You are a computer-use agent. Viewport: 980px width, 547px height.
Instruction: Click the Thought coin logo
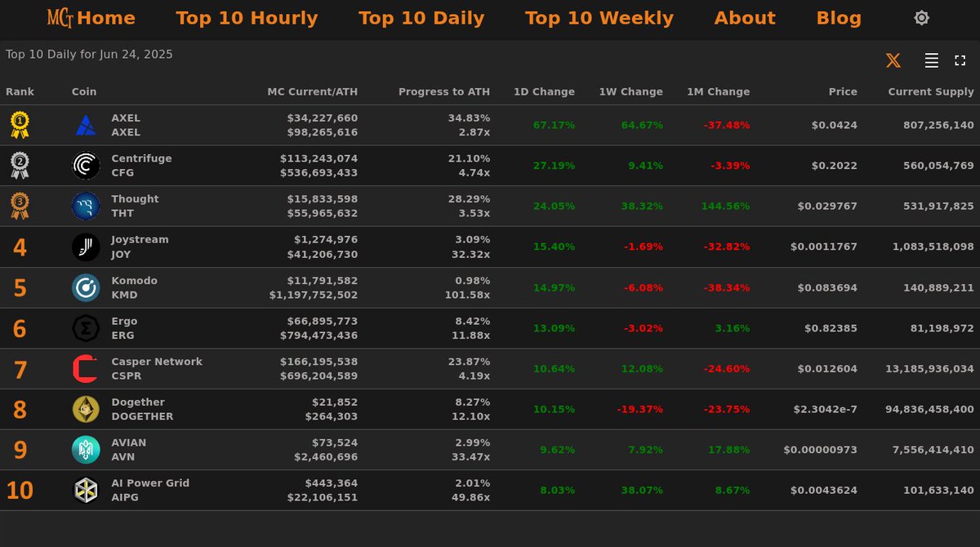(x=86, y=207)
